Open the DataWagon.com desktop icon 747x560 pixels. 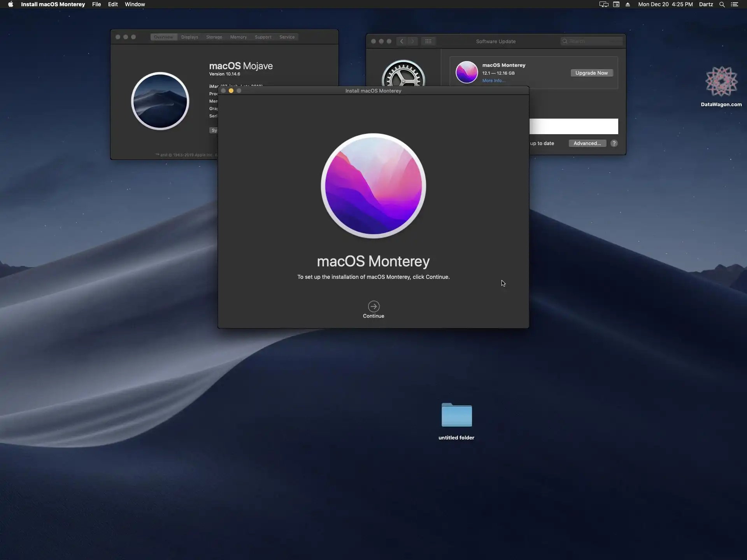[x=721, y=82]
